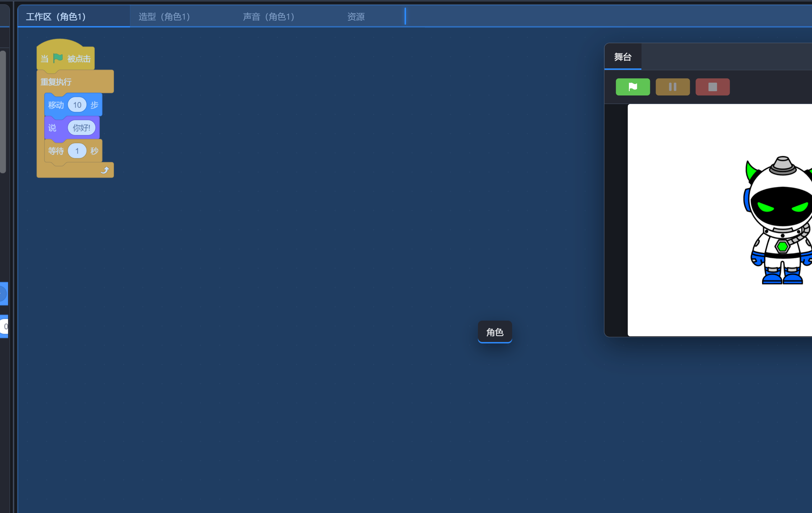Open the 资源 tab
The width and height of the screenshot is (812, 513).
(x=356, y=16)
